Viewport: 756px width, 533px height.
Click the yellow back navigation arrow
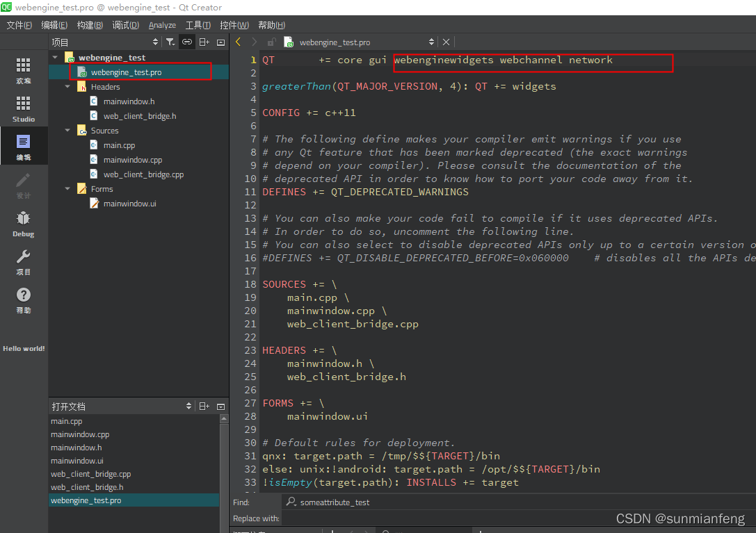[x=237, y=42]
